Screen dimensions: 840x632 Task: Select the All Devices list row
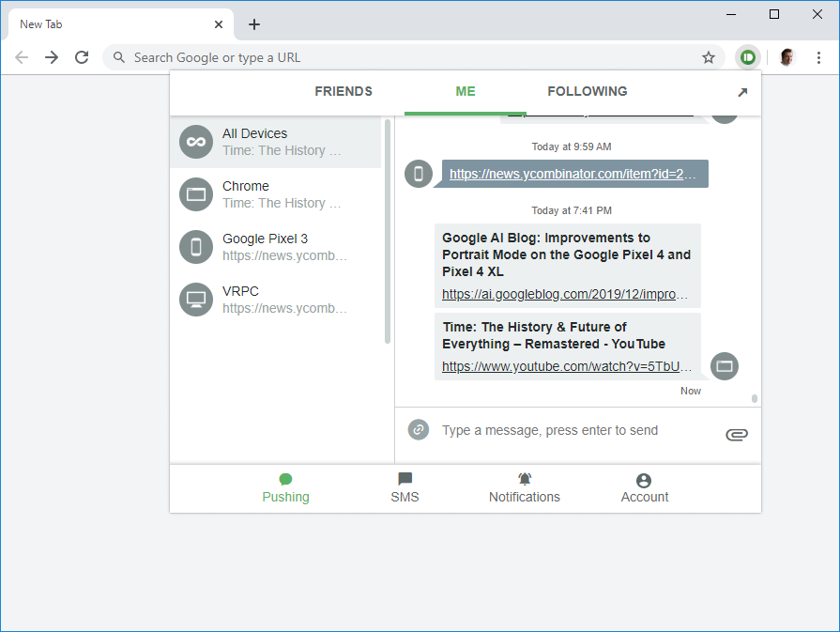click(x=275, y=142)
